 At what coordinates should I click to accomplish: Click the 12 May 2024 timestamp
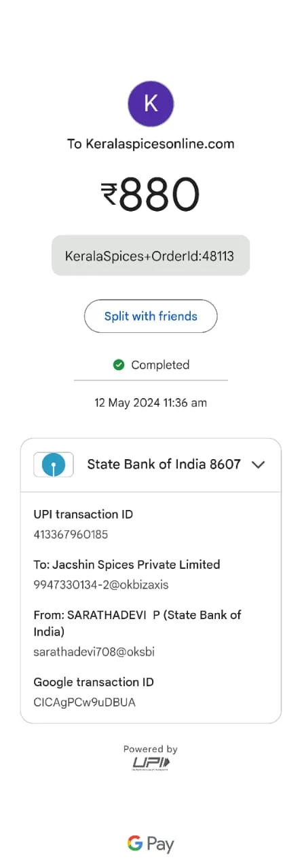151,403
